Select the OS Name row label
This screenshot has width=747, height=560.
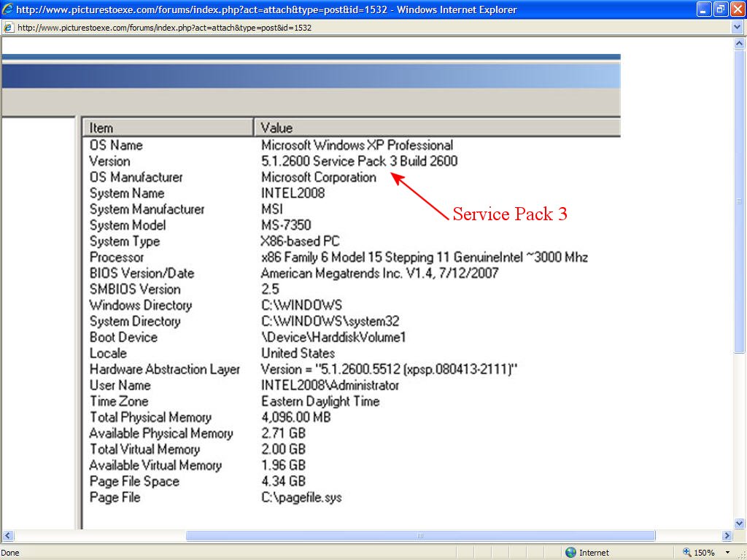click(116, 145)
